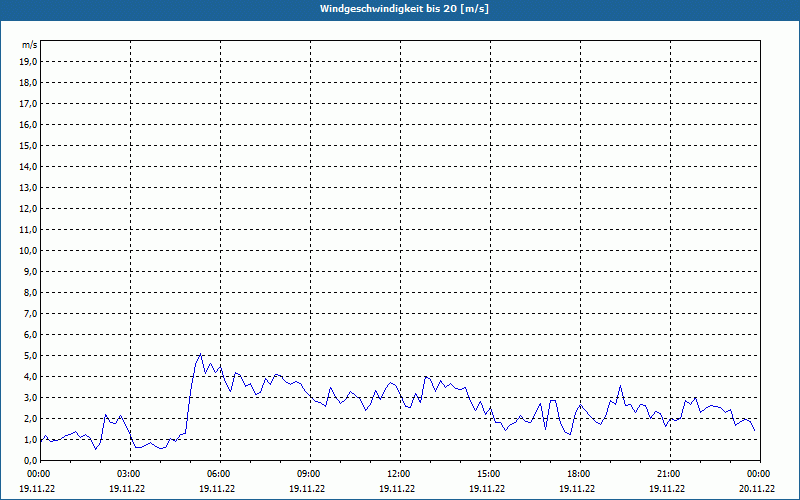Click the '19.11.22' date under 12:00
This screenshot has width=800, height=500.
pos(397,488)
